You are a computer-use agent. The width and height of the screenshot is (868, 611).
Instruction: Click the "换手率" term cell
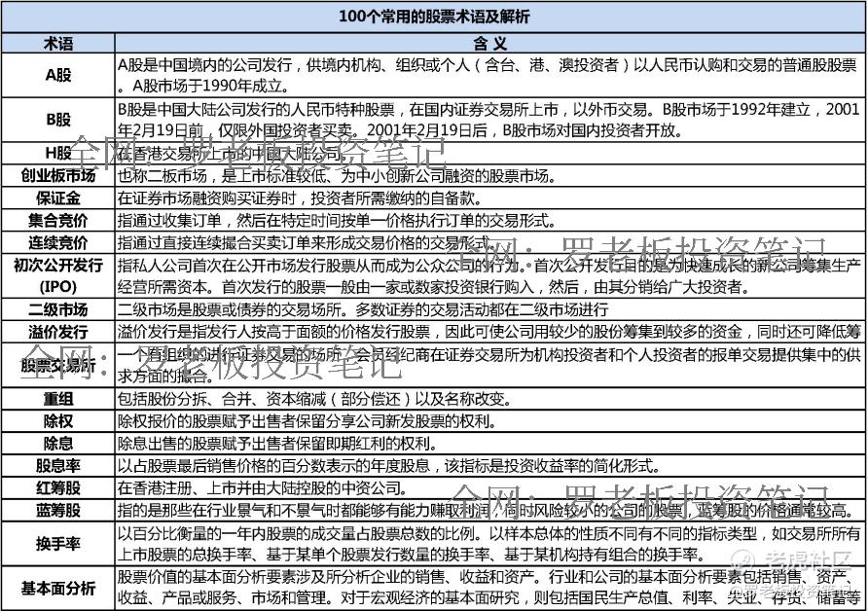click(58, 544)
